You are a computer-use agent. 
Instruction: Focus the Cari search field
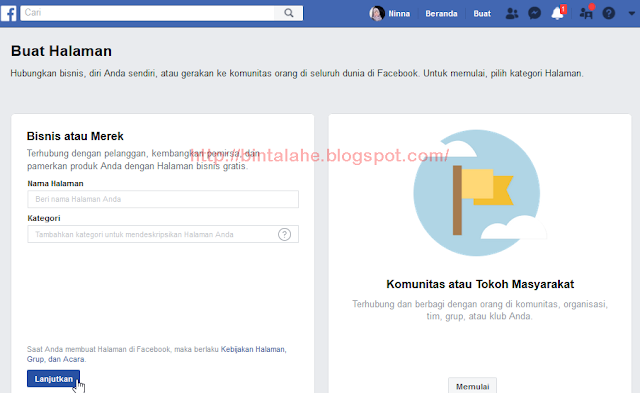coord(147,13)
